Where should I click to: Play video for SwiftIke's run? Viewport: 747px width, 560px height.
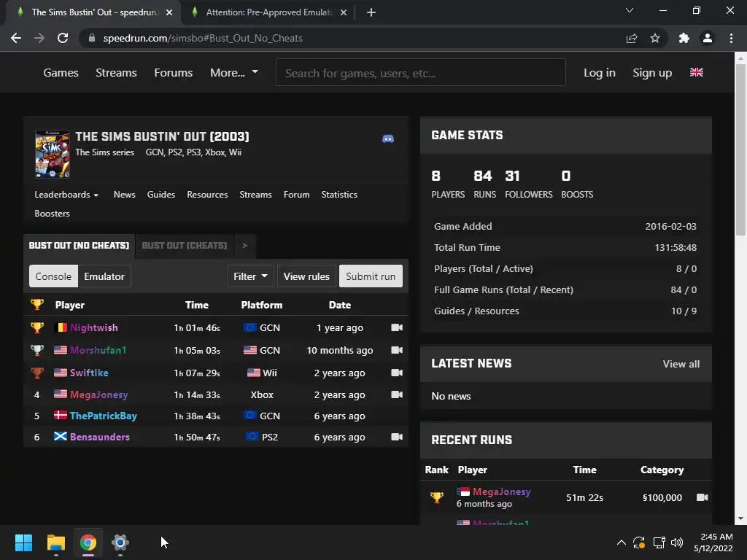tap(396, 373)
